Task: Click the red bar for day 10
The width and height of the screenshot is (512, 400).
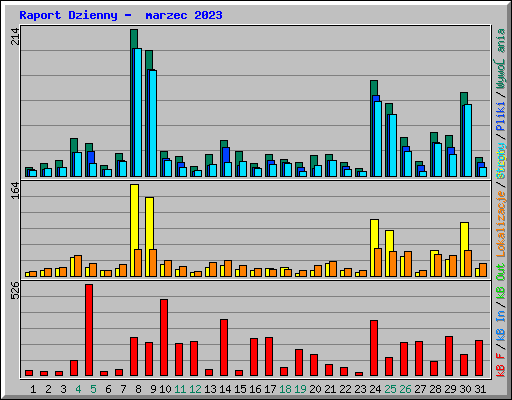Action: click(x=164, y=337)
